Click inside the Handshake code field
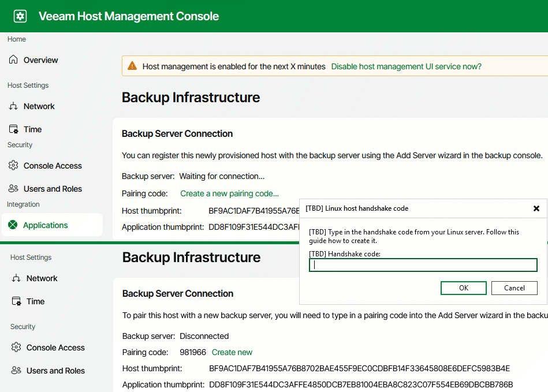548x392 pixels. click(x=423, y=264)
